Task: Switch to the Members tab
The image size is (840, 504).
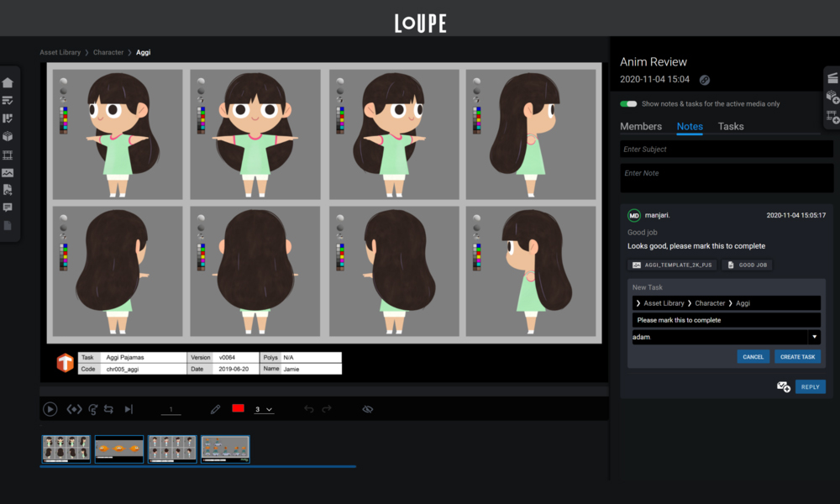Action: click(x=641, y=127)
